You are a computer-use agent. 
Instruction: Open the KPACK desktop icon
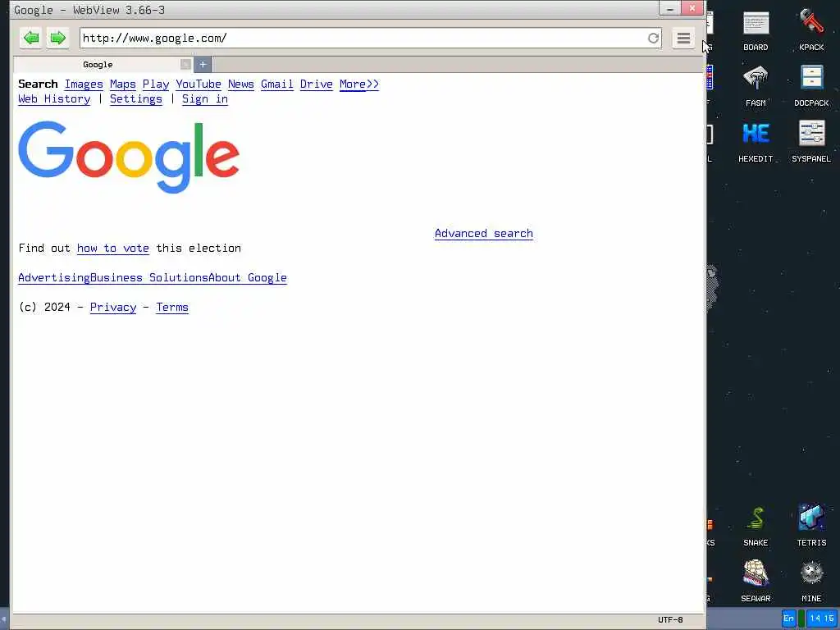[x=811, y=31]
